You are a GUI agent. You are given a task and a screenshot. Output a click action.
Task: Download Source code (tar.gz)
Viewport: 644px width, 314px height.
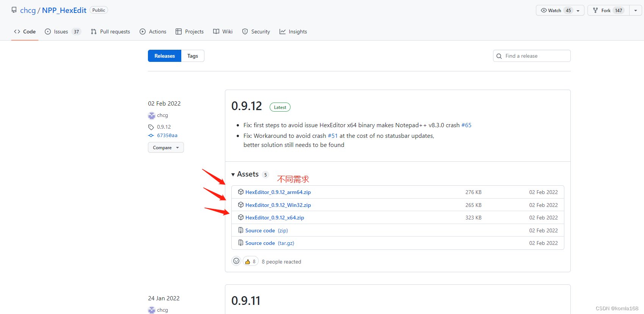[x=270, y=243]
